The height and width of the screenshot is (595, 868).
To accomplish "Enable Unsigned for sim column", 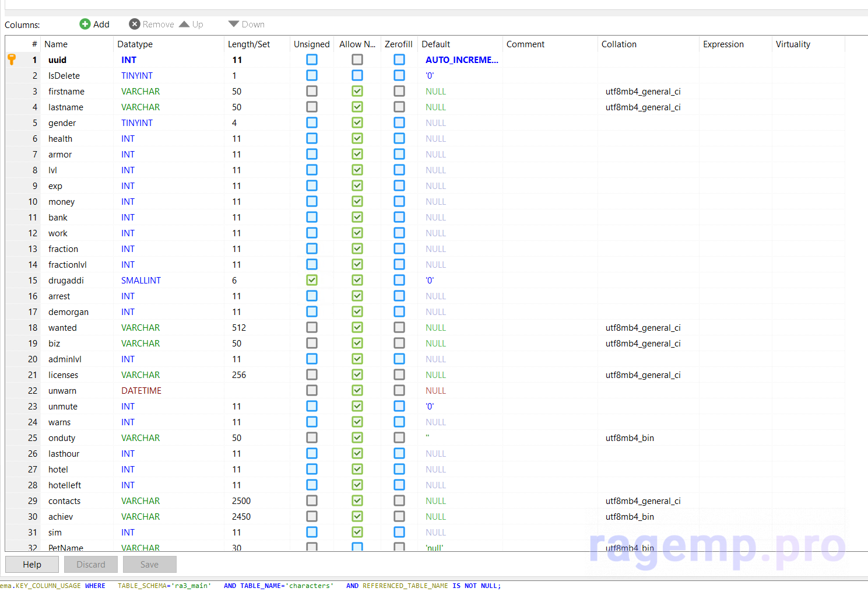I will (312, 532).
